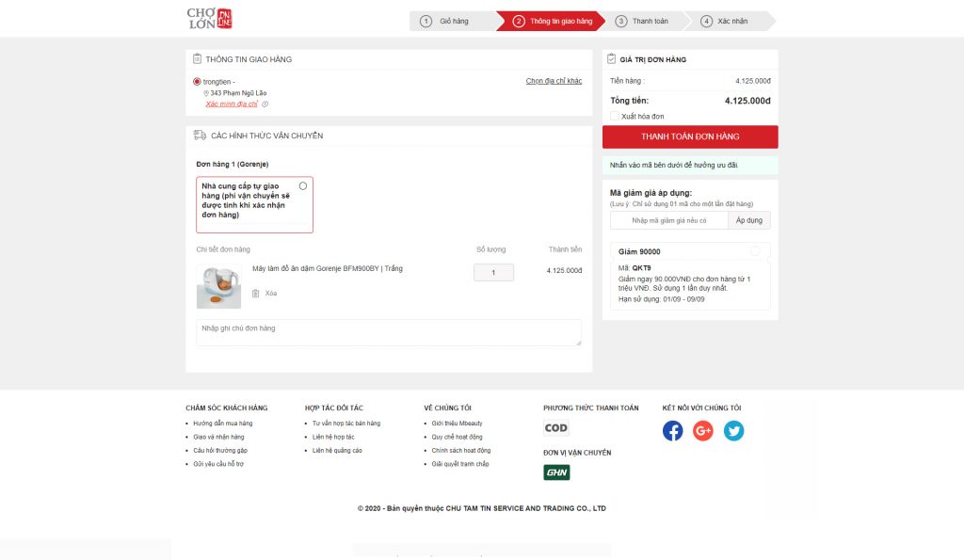Click the delivery info clipboard icon

click(x=197, y=59)
